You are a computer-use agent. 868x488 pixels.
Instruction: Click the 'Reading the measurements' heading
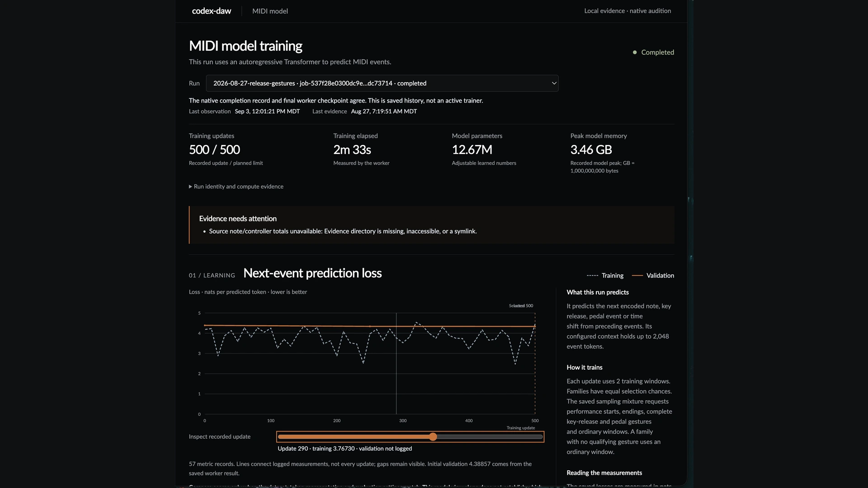[604, 473]
